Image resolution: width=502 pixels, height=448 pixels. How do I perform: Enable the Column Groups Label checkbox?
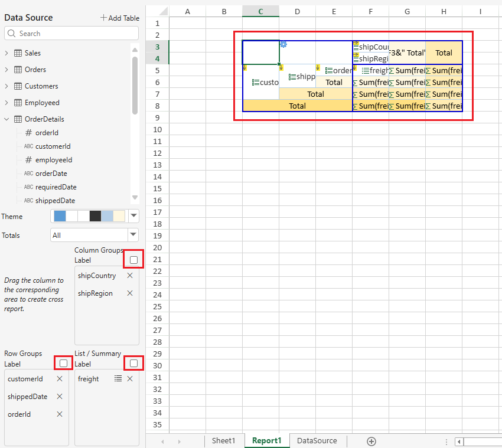coord(133,260)
